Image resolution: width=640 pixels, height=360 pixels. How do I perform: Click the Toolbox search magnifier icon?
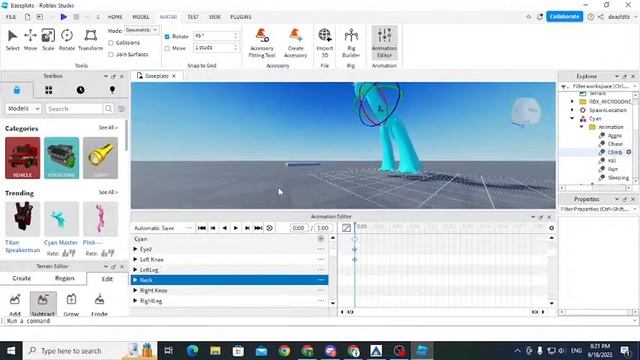coord(108,109)
